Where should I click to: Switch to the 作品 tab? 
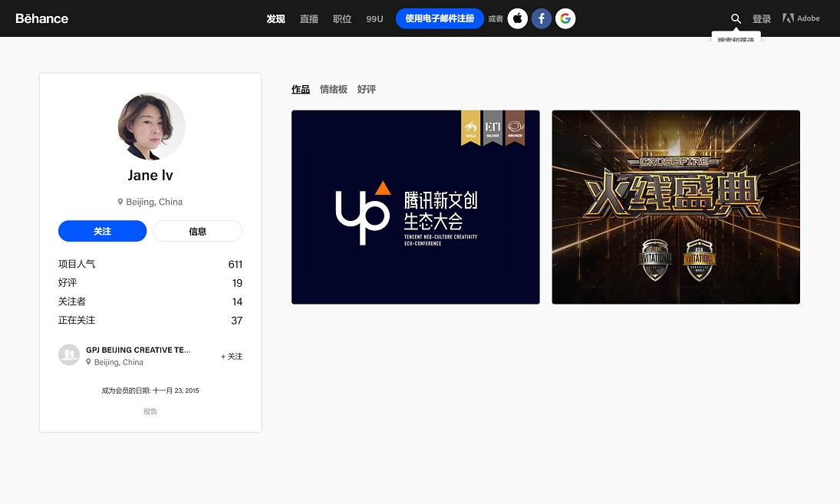[x=301, y=90]
